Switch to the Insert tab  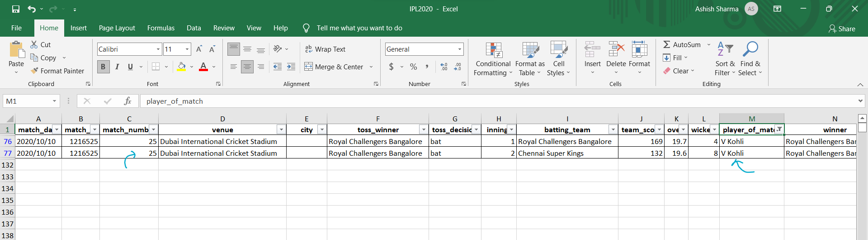pyautogui.click(x=79, y=28)
